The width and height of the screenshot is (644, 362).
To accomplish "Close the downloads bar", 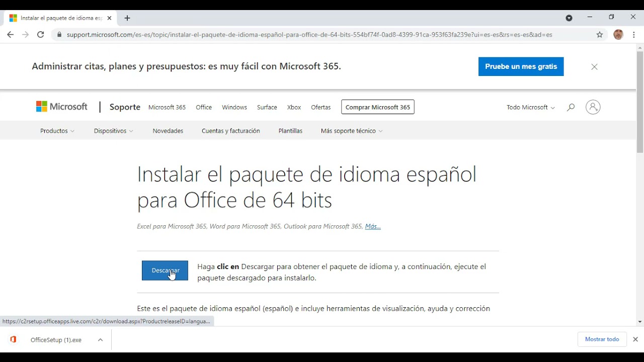I will [635, 339].
